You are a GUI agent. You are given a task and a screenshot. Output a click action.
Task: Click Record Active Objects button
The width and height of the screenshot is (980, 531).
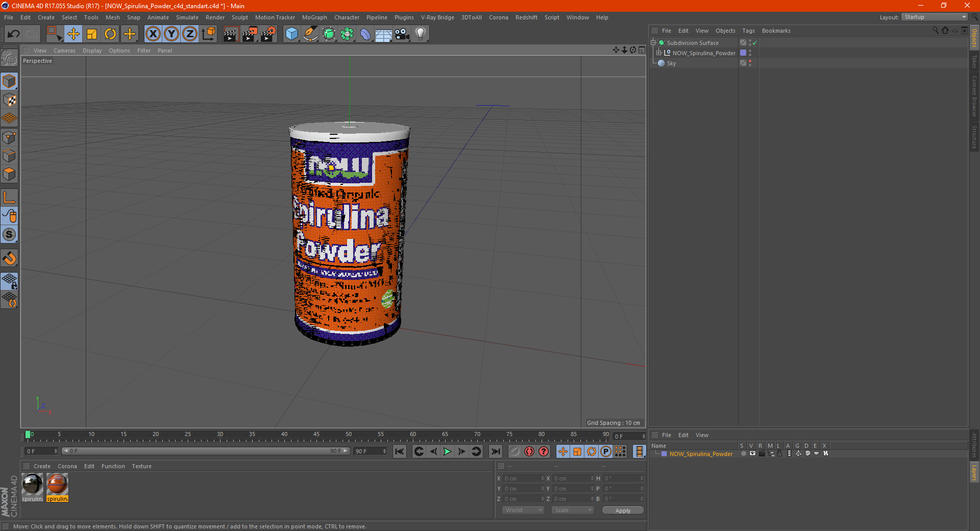coord(515,451)
